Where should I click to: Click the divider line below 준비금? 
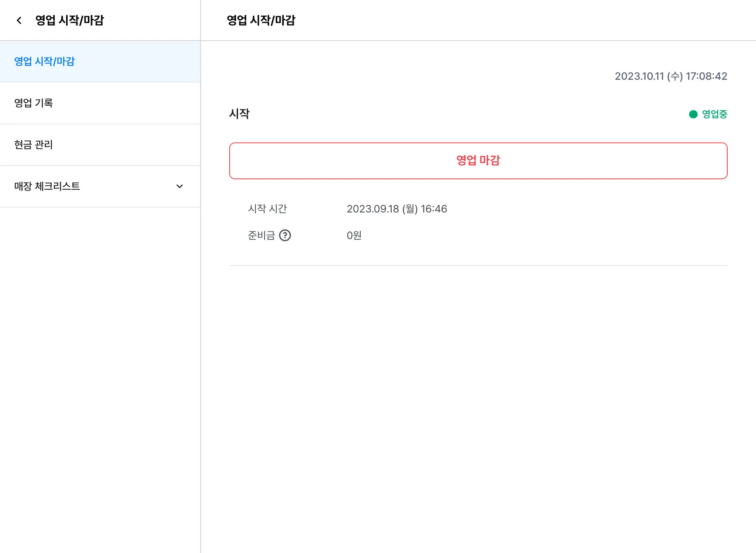click(x=478, y=265)
